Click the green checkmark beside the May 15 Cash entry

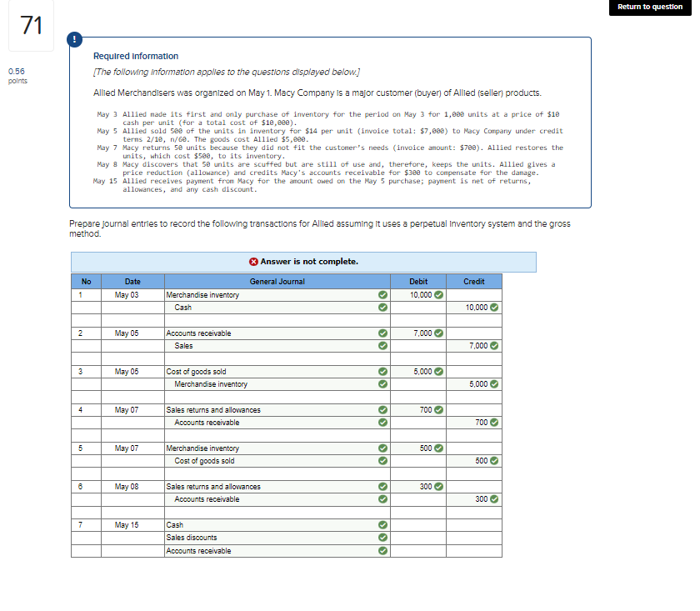point(381,524)
